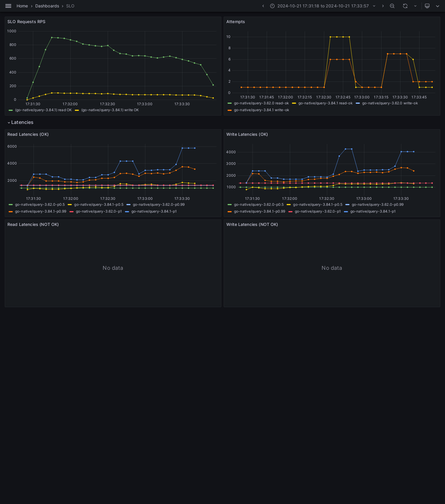
Task: Click yellow swatch of write OK series
Action: pyautogui.click(x=77, y=110)
